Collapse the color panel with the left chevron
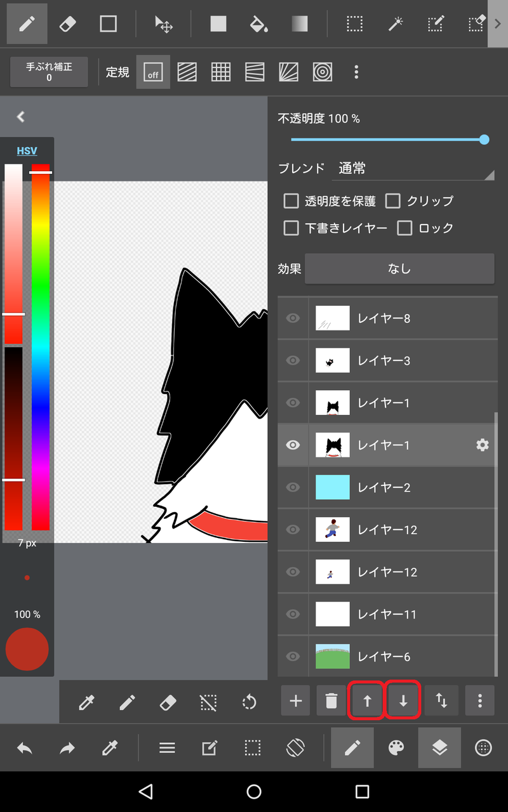The image size is (508, 812). tap(21, 117)
